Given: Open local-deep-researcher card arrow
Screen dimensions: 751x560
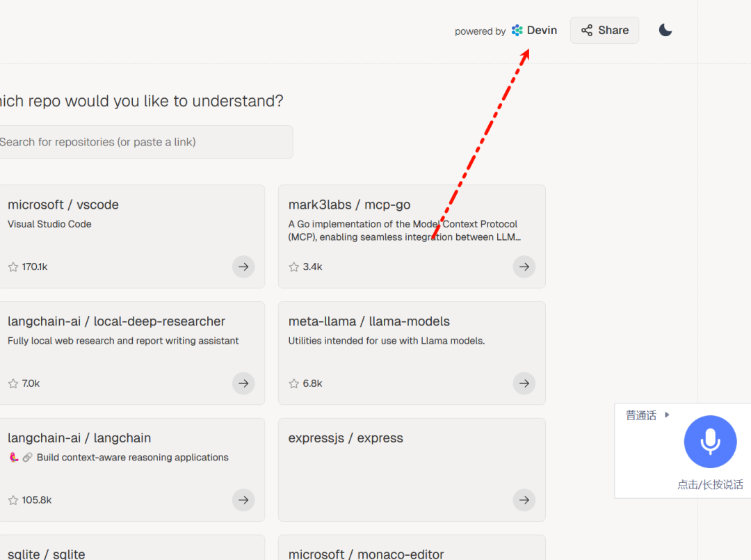Looking at the screenshot, I should click(x=243, y=383).
